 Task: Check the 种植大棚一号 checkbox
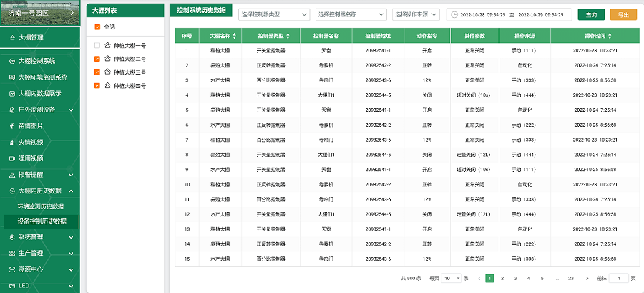coord(97,45)
